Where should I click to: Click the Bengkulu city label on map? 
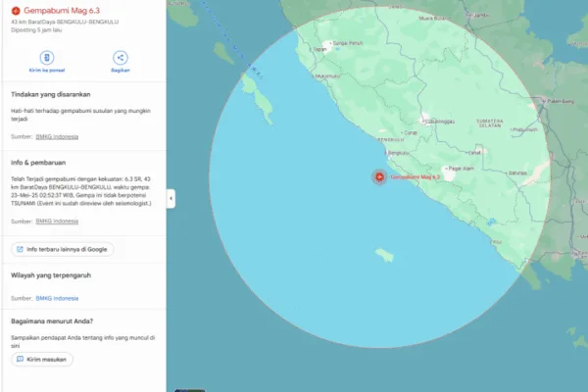click(x=397, y=153)
